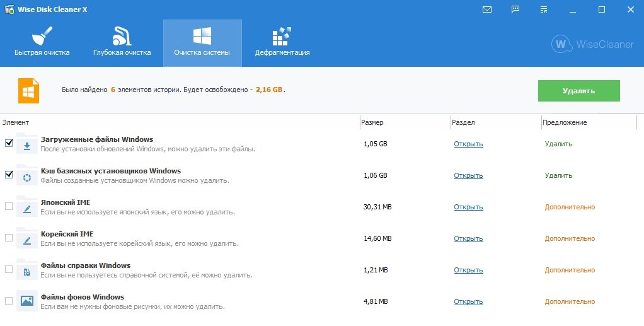Click the download icon of Загруженные файлы Windows
The width and height of the screenshot is (644, 326).
click(x=26, y=144)
